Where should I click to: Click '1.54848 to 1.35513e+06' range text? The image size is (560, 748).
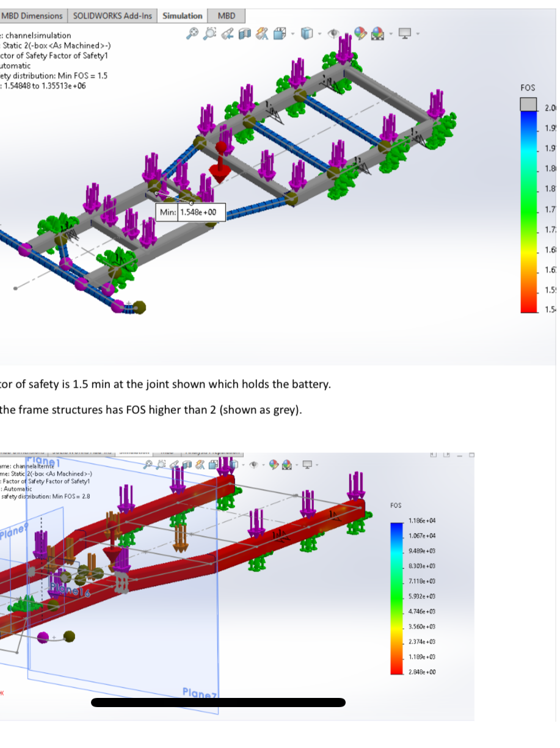coord(45,85)
